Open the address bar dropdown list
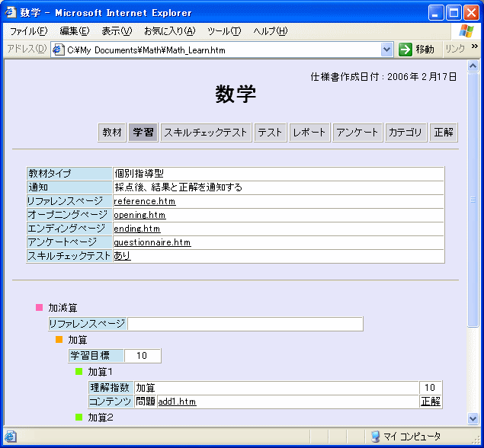484x448 pixels. 386,50
